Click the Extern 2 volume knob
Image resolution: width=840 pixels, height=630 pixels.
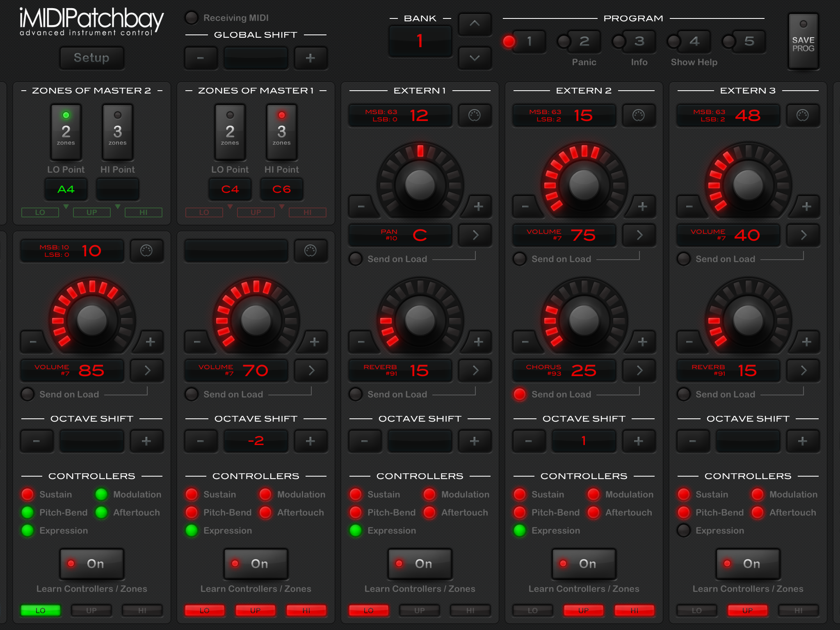tap(584, 185)
